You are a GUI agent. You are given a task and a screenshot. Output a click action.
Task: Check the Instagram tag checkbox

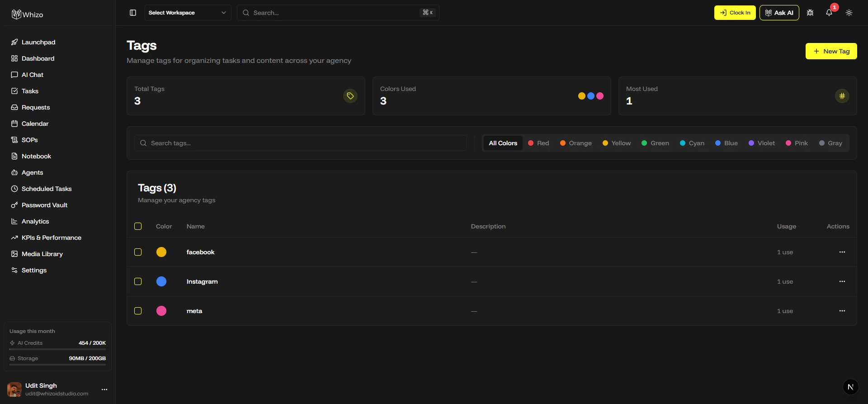pyautogui.click(x=138, y=281)
